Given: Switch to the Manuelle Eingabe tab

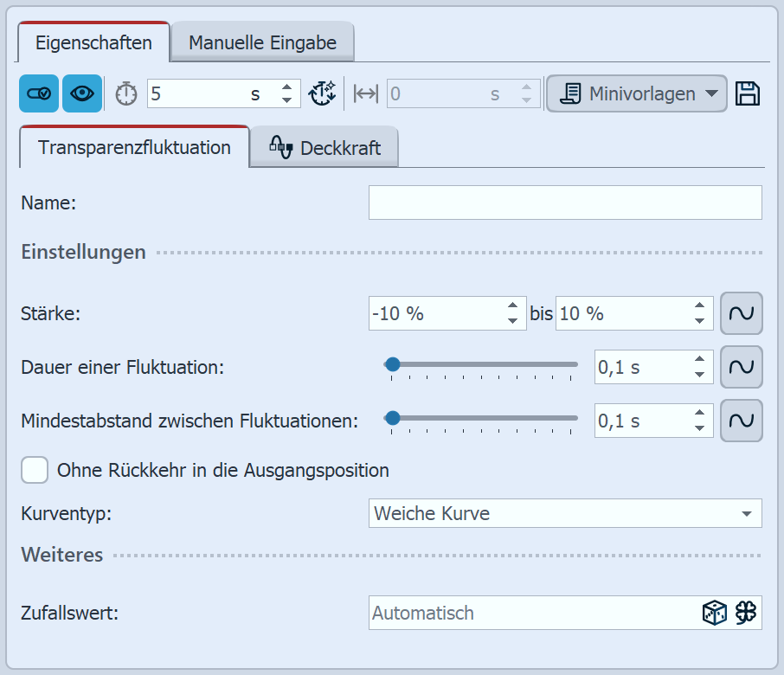Looking at the screenshot, I should point(261,41).
